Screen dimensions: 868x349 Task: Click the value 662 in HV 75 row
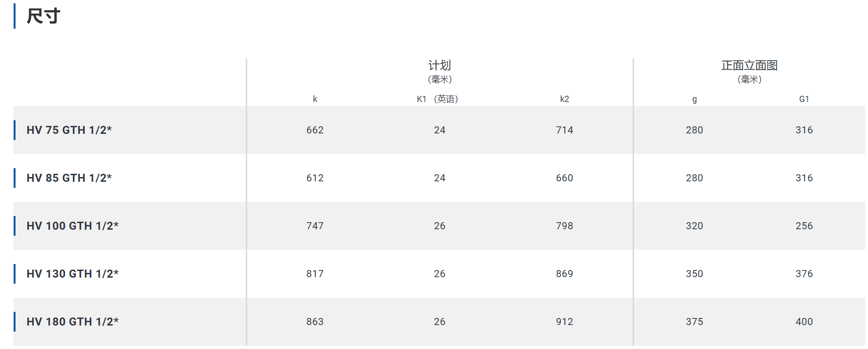[315, 130]
